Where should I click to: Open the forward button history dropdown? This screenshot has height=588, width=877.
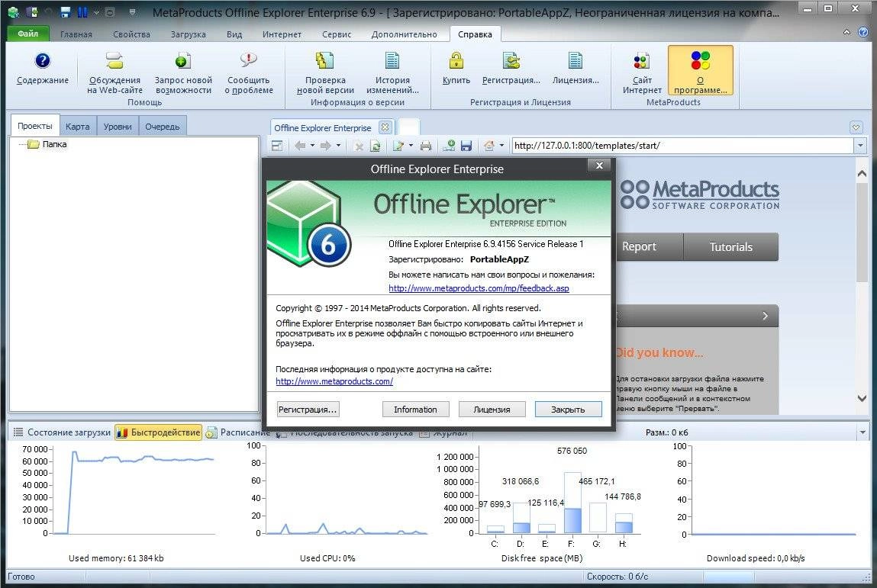pyautogui.click(x=338, y=146)
